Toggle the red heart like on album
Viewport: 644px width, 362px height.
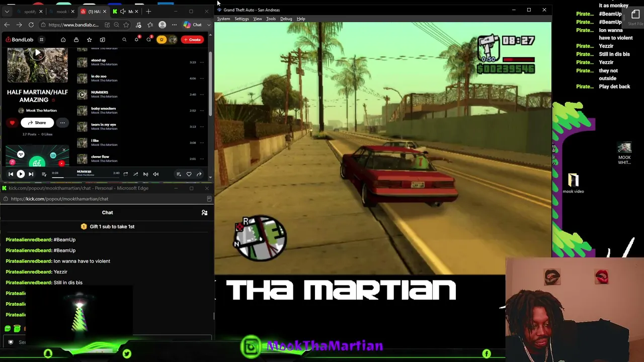(x=12, y=123)
